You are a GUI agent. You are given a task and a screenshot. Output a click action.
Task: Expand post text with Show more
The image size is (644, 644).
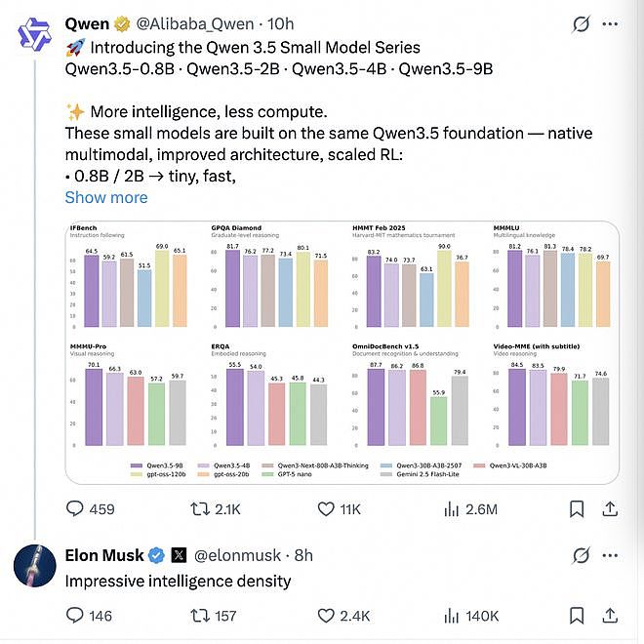point(106,197)
